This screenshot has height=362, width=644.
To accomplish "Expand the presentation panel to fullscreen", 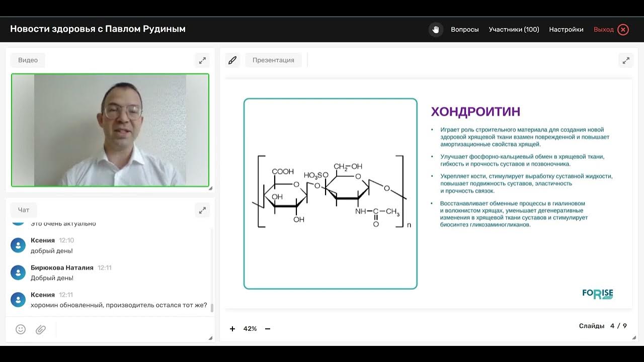I will pyautogui.click(x=626, y=60).
